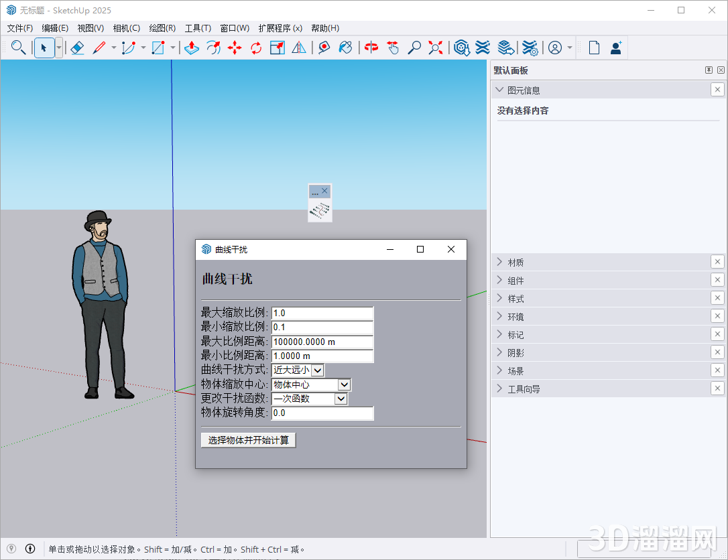Close the 材质 panel with X
728x560 pixels.
pos(717,262)
